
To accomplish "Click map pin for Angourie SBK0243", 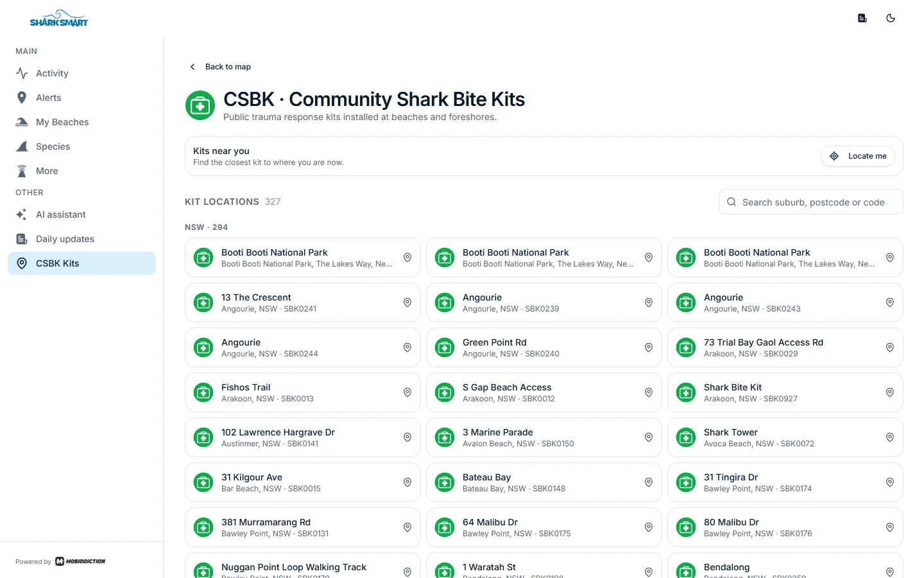I will [890, 302].
